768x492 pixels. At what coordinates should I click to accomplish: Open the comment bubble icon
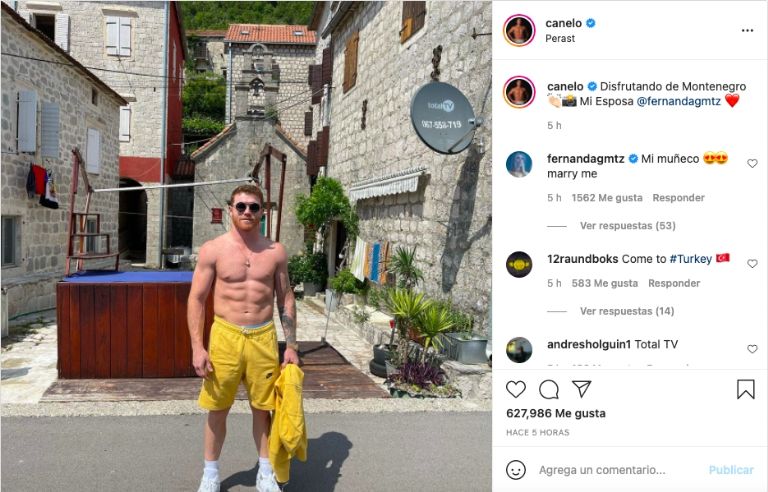pos(549,390)
